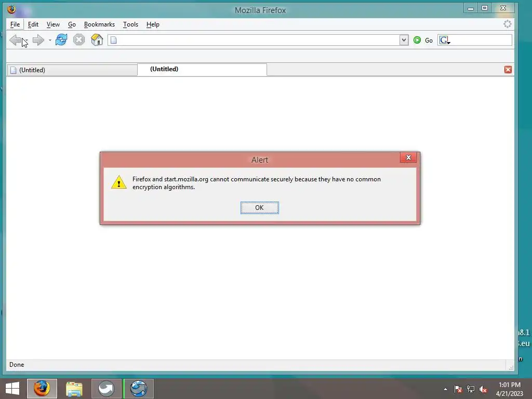Click the green Go button

coord(423,41)
